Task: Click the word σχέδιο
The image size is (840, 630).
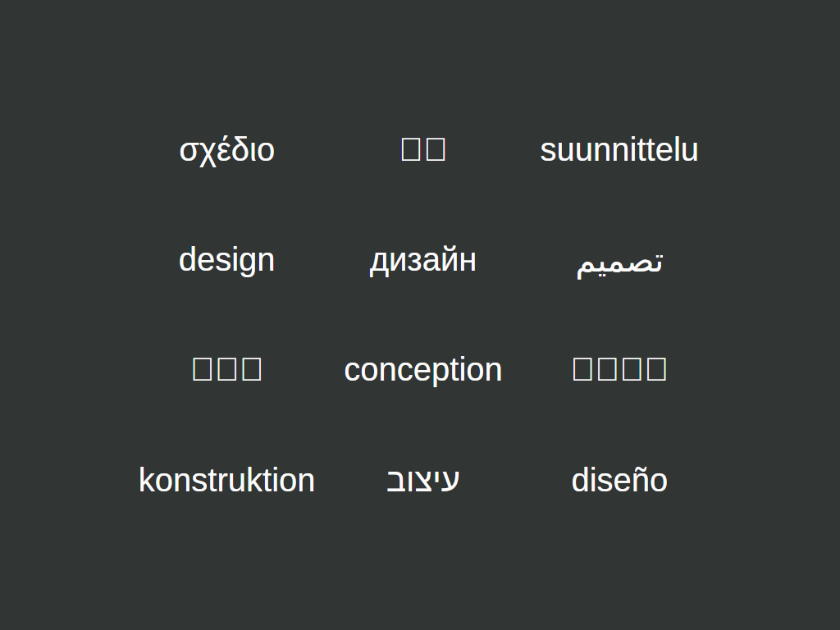Action: point(226,150)
